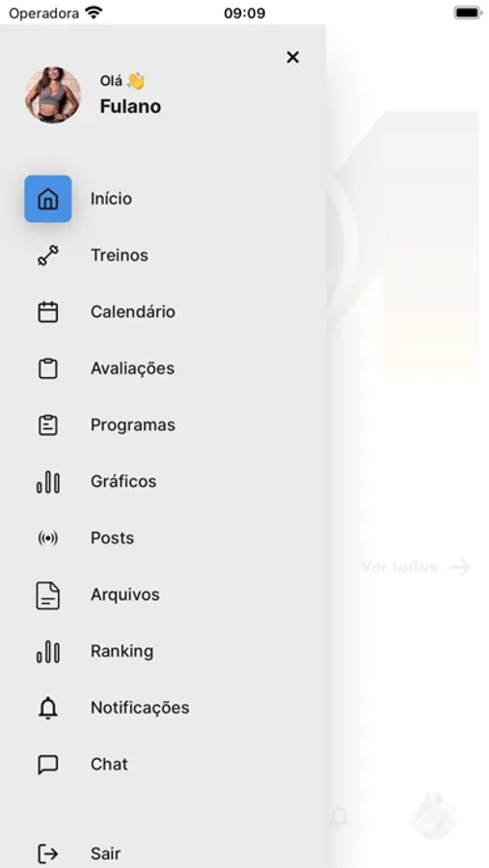Screen dimensions: 489x868
Task: Select the dumbbell Treinos icon
Action: (47, 256)
